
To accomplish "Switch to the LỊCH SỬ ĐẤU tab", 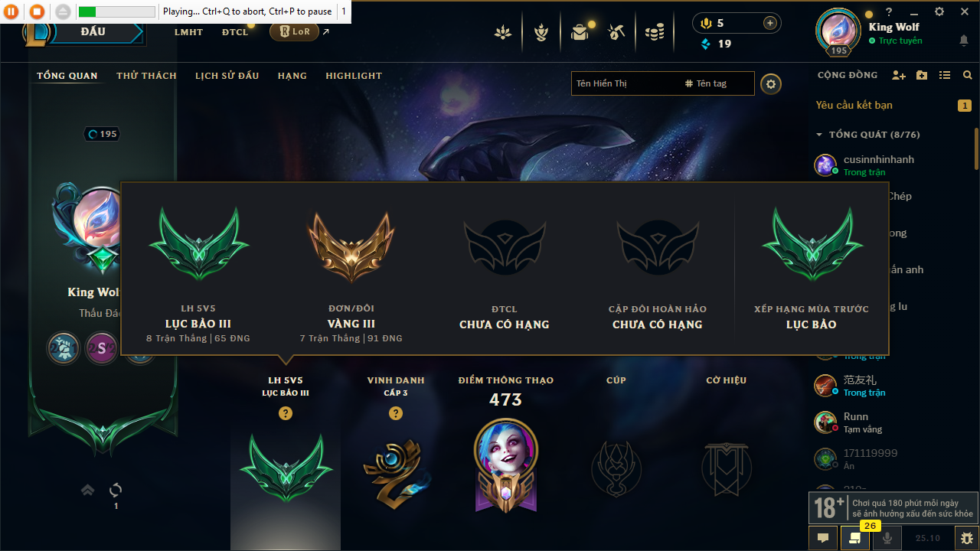I will coord(227,76).
